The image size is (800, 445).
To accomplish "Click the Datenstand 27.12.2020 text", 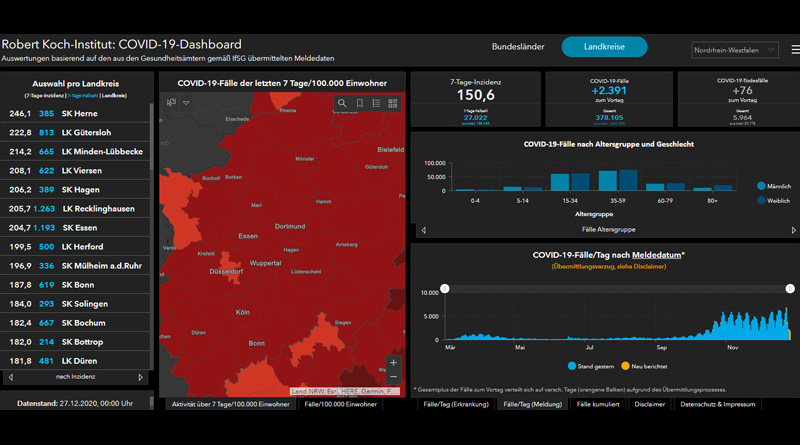I will 75,403.
